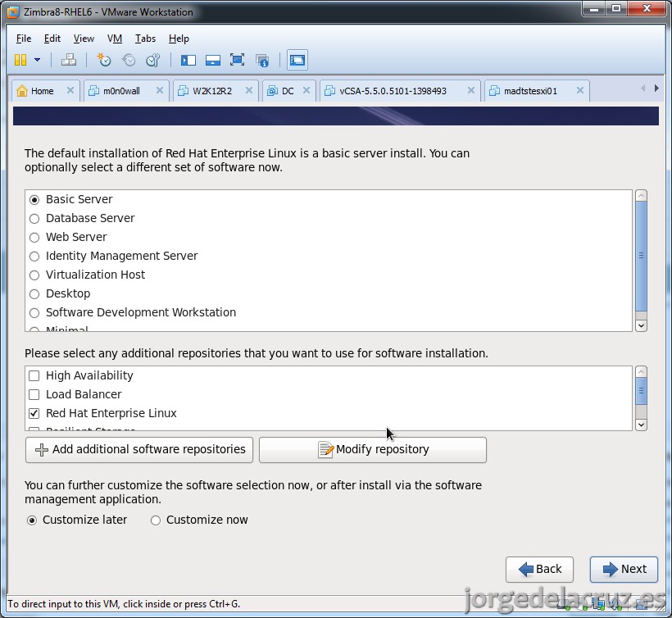Choose Customize later
672x618 pixels.
click(x=32, y=520)
